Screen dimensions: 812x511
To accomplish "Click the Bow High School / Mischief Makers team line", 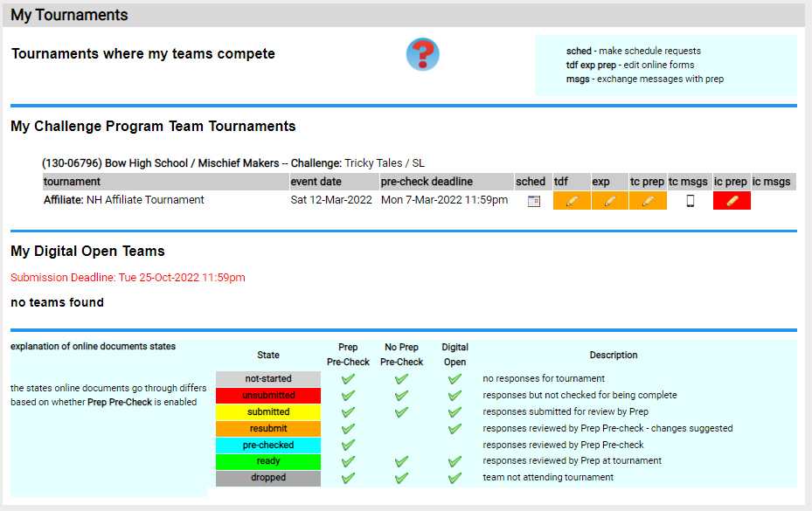I will (x=233, y=163).
